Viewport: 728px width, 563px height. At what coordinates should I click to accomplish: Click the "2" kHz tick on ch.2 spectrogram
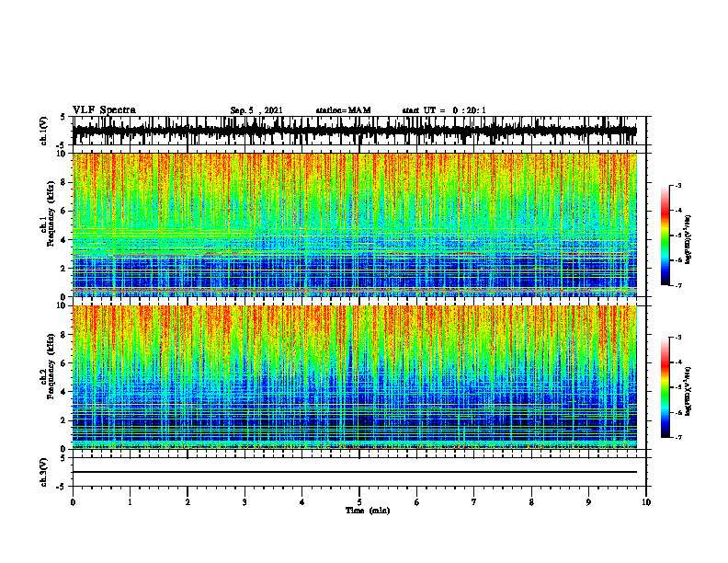(64, 421)
